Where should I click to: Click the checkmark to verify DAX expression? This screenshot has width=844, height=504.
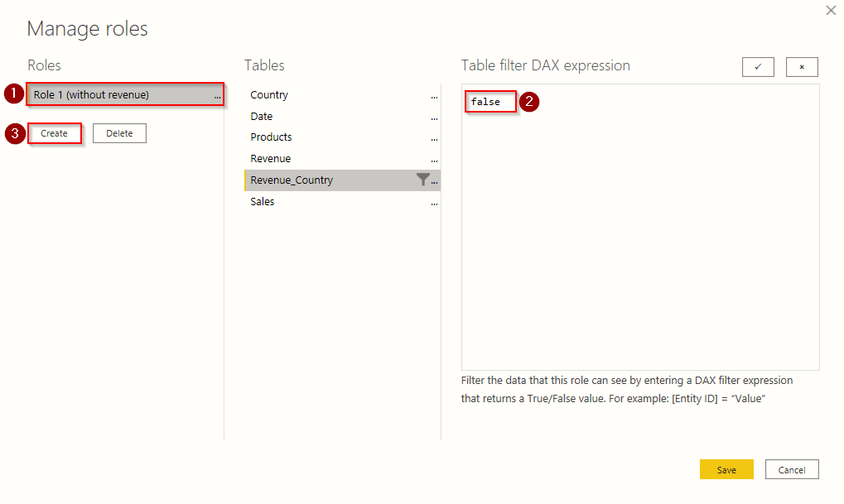(758, 67)
